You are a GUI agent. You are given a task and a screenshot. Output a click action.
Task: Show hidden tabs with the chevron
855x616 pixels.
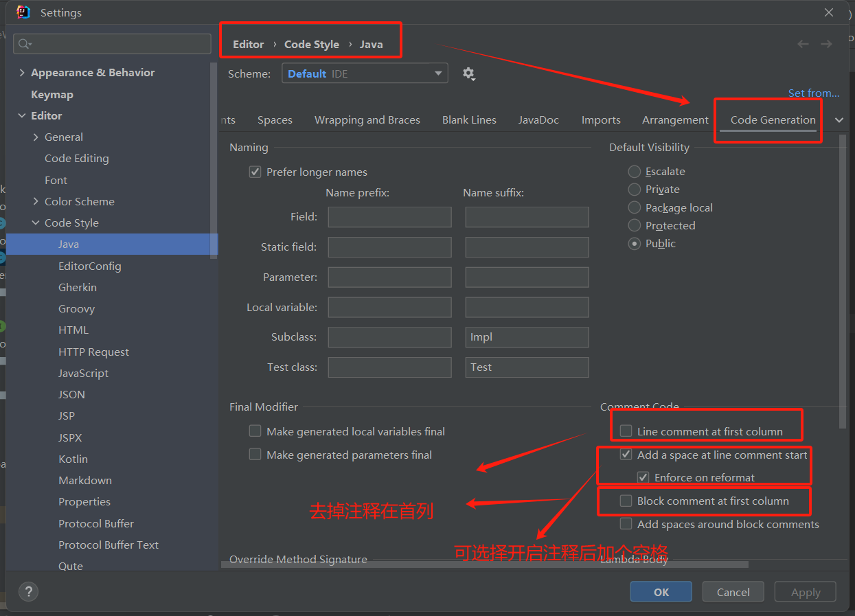839,120
